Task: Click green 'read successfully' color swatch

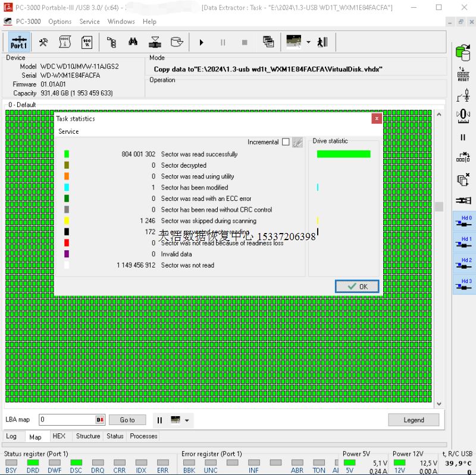Action: click(67, 155)
